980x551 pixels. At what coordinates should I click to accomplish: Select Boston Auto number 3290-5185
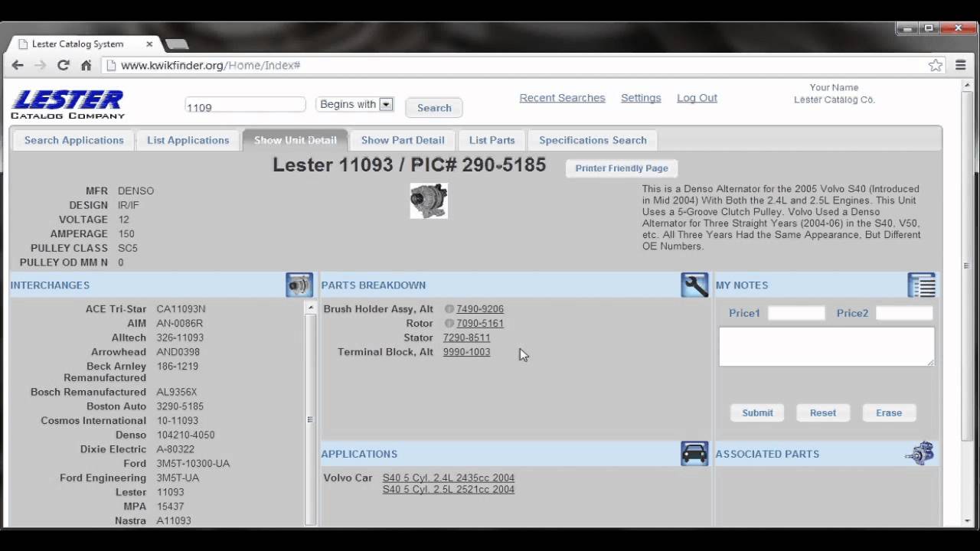[x=180, y=406]
